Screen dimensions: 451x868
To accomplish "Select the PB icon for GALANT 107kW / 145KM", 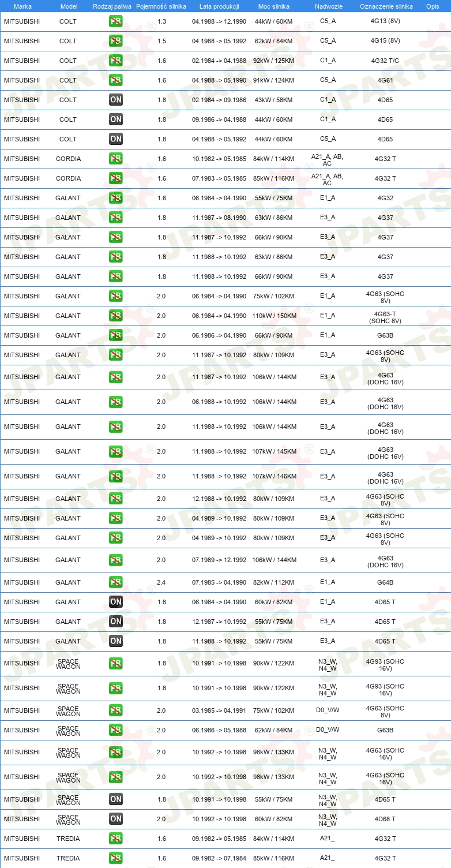I will point(116,452).
